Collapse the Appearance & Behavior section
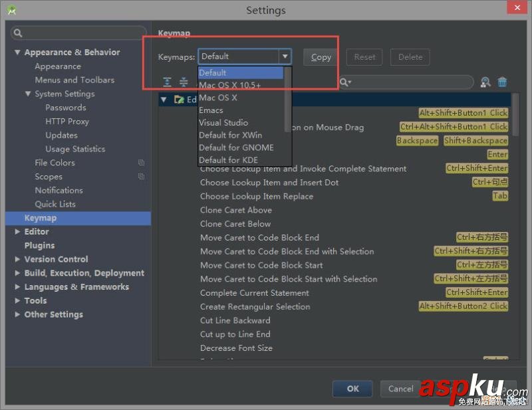532x410 pixels. tap(17, 52)
